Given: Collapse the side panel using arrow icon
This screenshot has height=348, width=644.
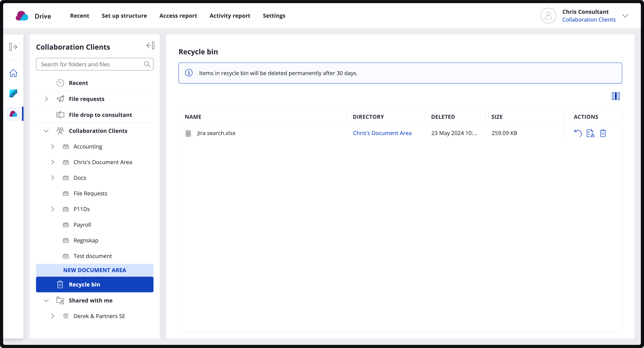Looking at the screenshot, I should tap(150, 46).
